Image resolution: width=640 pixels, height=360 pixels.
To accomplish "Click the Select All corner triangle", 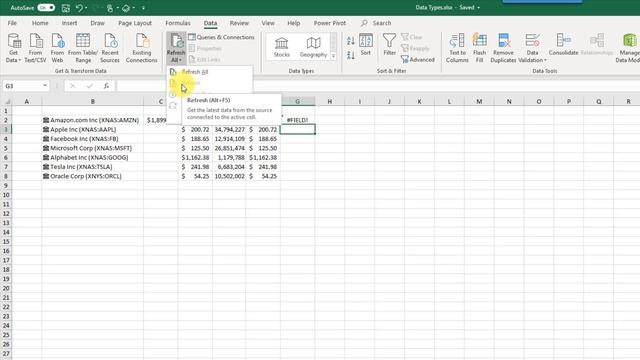I will [7, 101].
